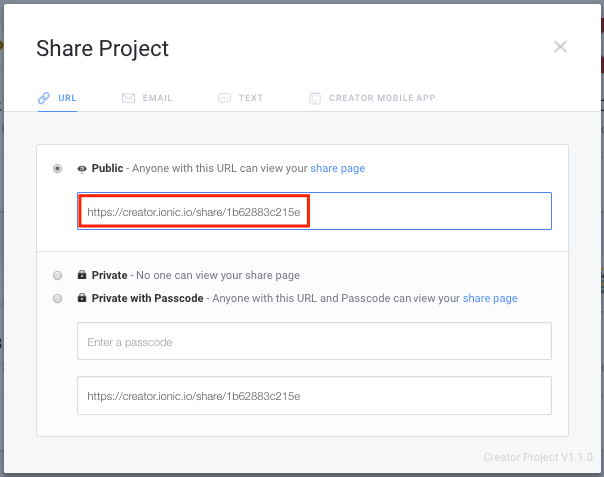Screen dimensions: 604x477
Task: Switch to Creator Mobile App tab
Action: pos(372,98)
